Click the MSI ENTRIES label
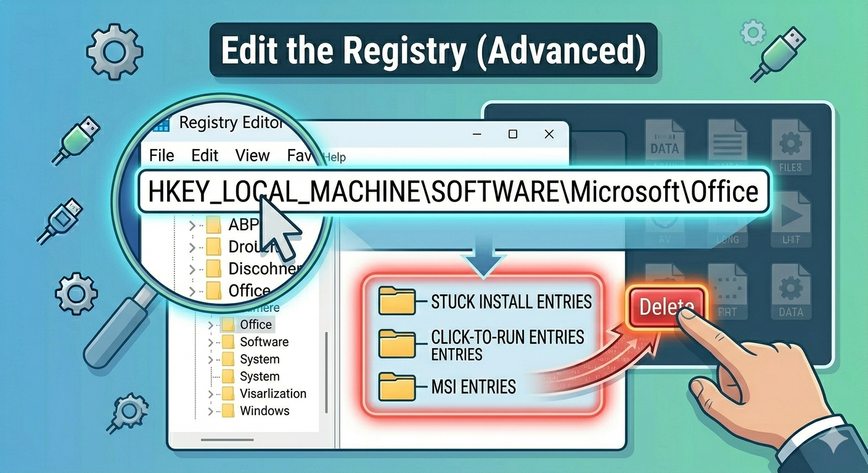Image resolution: width=868 pixels, height=473 pixels. click(473, 387)
